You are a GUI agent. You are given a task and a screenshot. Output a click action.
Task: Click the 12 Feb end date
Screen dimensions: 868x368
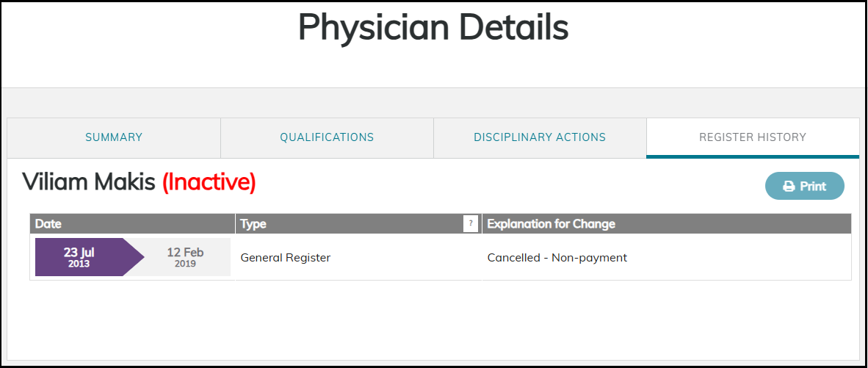185,253
